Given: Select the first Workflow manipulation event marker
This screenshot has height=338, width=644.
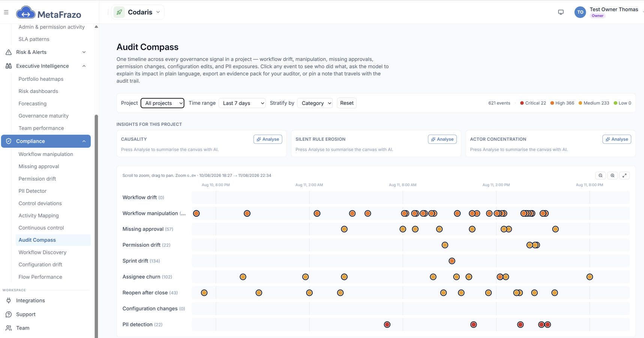Looking at the screenshot, I should click(x=196, y=213).
